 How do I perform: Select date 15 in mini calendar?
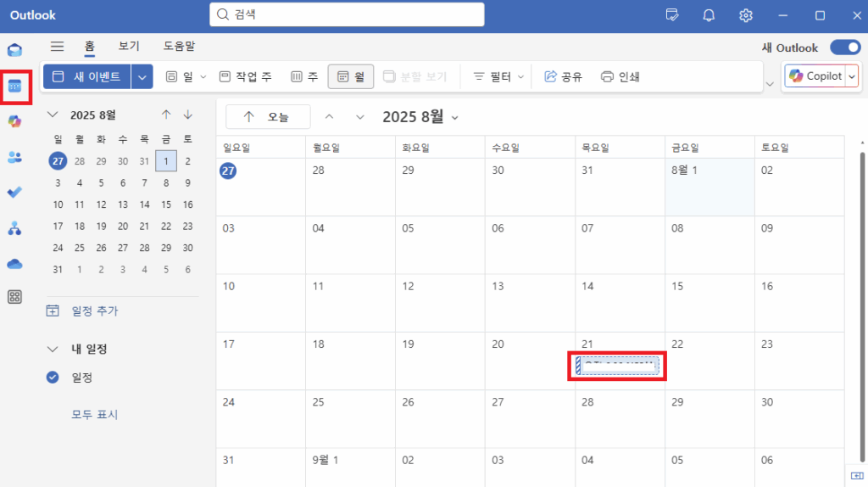point(166,204)
